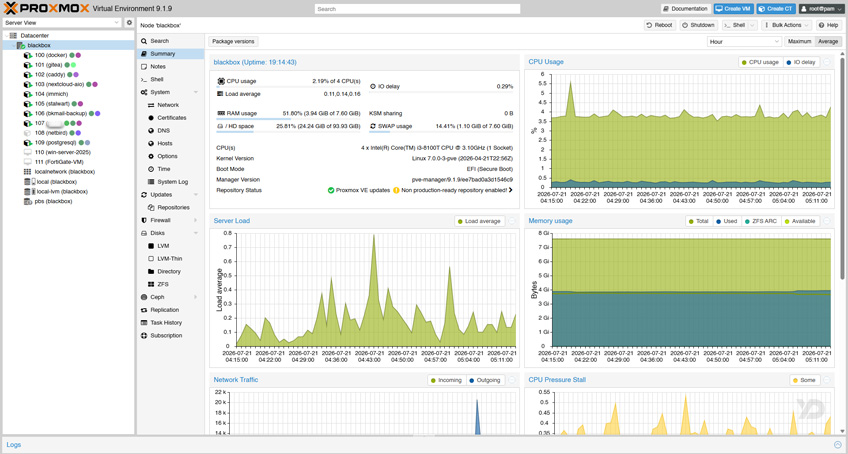
Task: Collapse the System section arrow
Action: click(196, 93)
